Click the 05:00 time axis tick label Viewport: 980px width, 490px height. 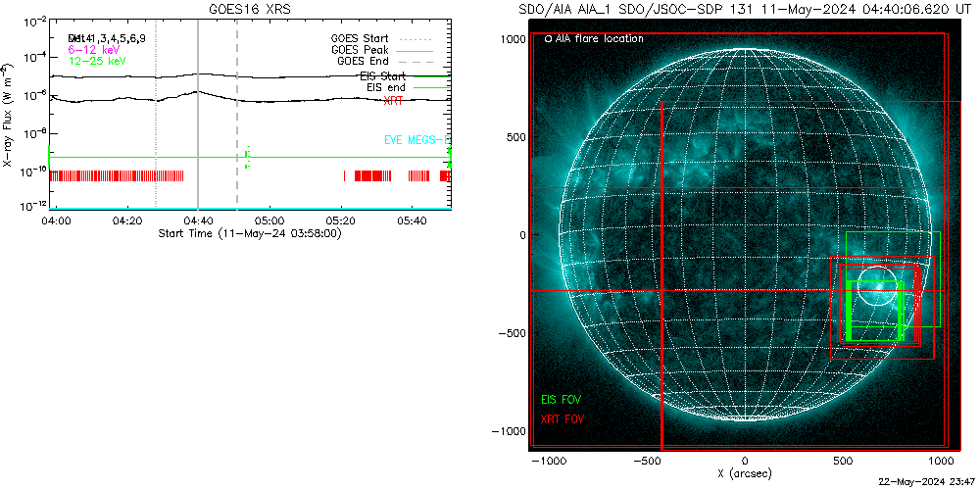point(270,221)
